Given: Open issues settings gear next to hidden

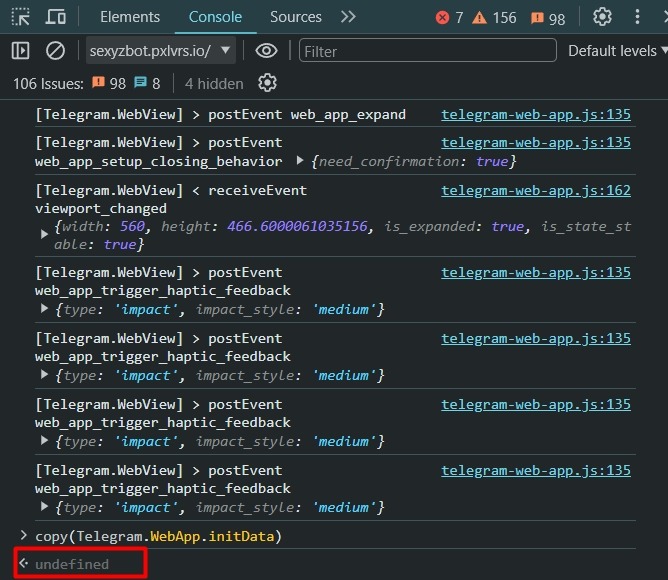Looking at the screenshot, I should [x=267, y=83].
